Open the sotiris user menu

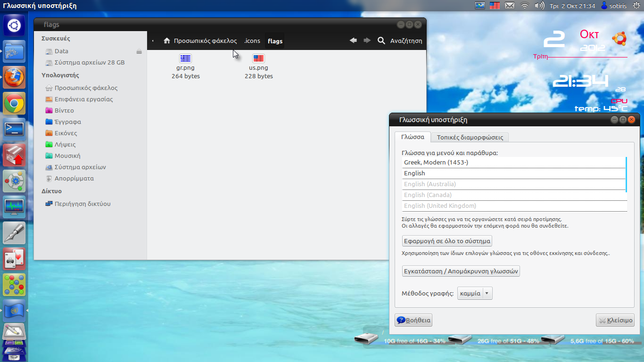pos(613,6)
